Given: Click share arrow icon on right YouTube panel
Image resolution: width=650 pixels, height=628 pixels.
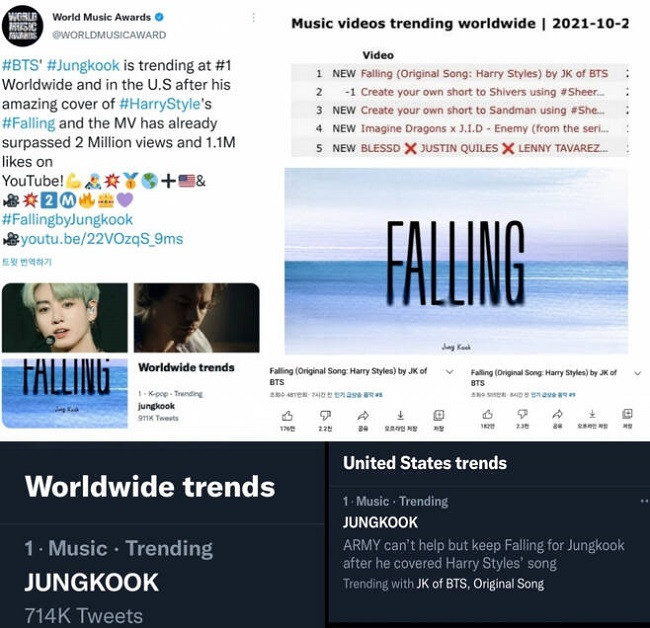Looking at the screenshot, I should 558,414.
